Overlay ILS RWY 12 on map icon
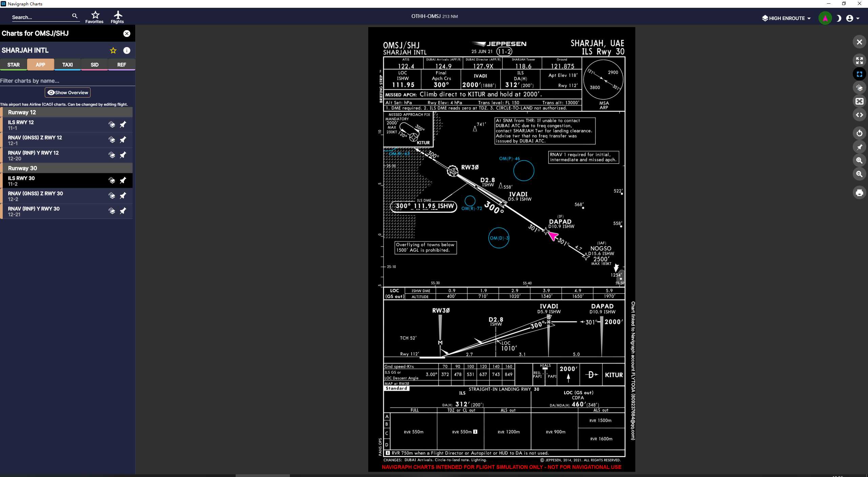This screenshot has height=477, width=868. (x=112, y=124)
